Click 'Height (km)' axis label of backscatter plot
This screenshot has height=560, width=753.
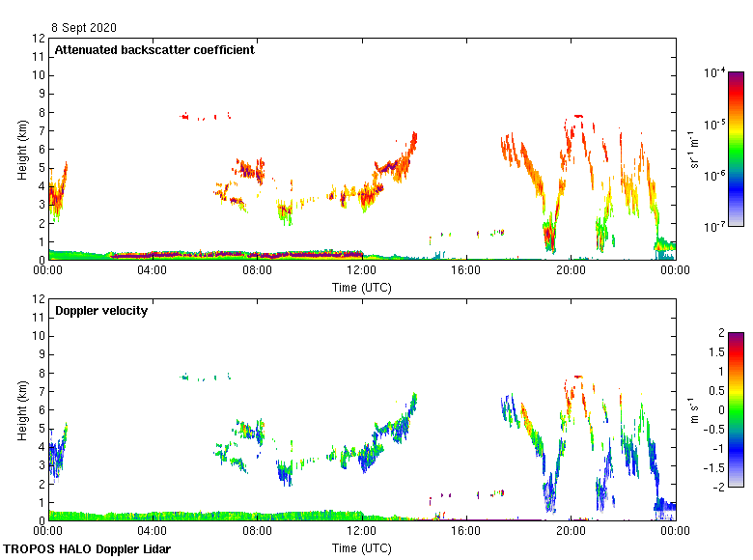point(21,149)
